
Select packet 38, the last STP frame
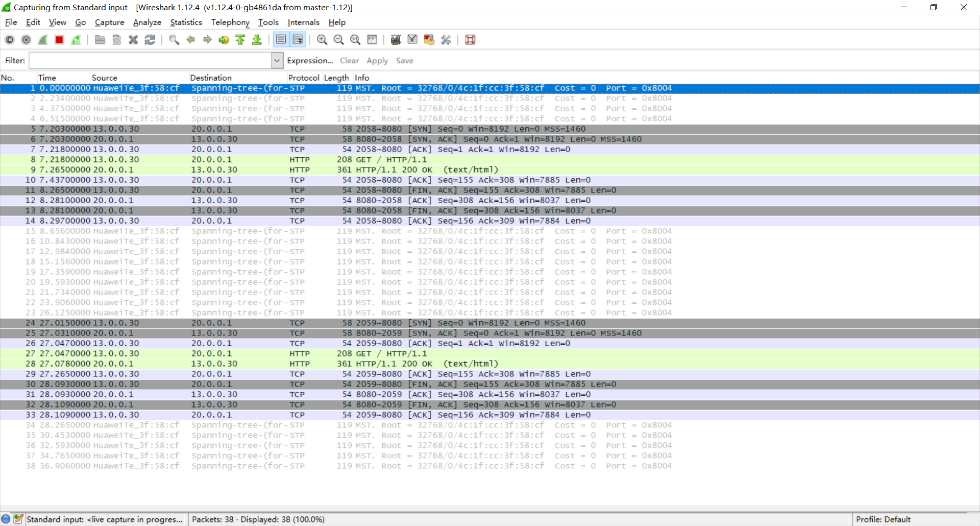pyautogui.click(x=490, y=466)
